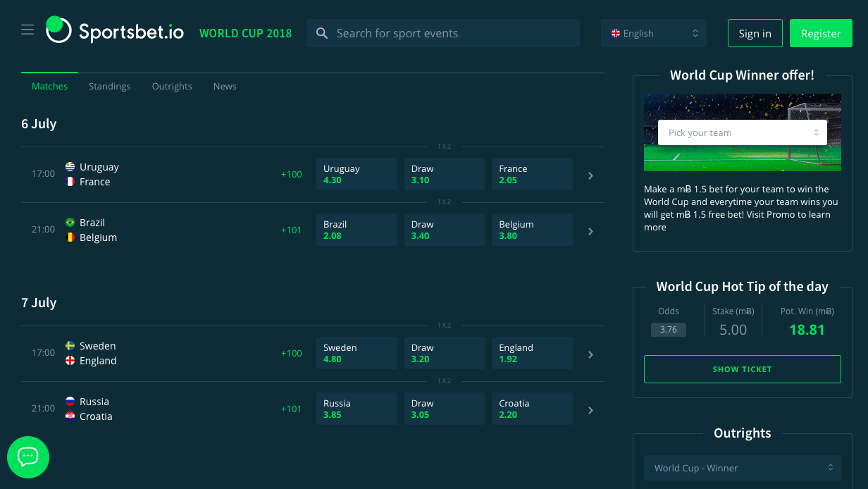Click the France flag icon
The image size is (868, 489).
(x=70, y=182)
